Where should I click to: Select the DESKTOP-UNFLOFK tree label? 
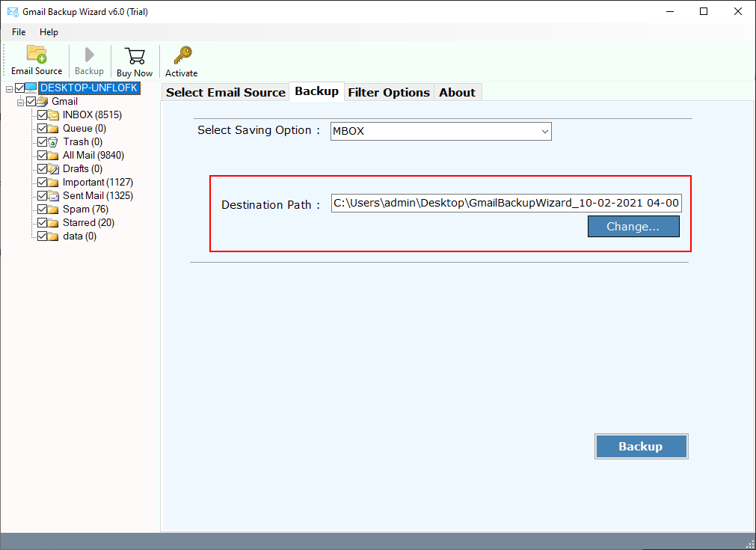tap(89, 88)
